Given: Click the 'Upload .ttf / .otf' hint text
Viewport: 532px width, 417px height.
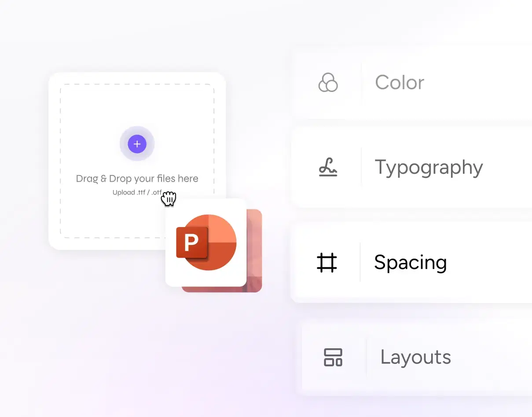Looking at the screenshot, I should [137, 192].
